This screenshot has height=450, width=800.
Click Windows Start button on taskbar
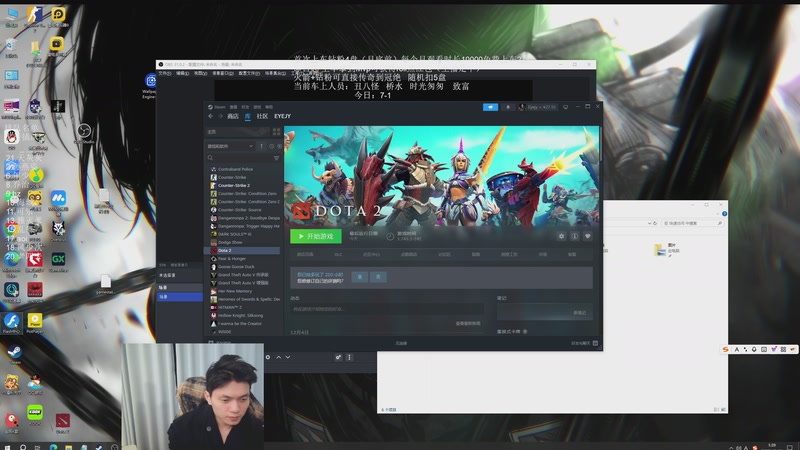point(7,447)
